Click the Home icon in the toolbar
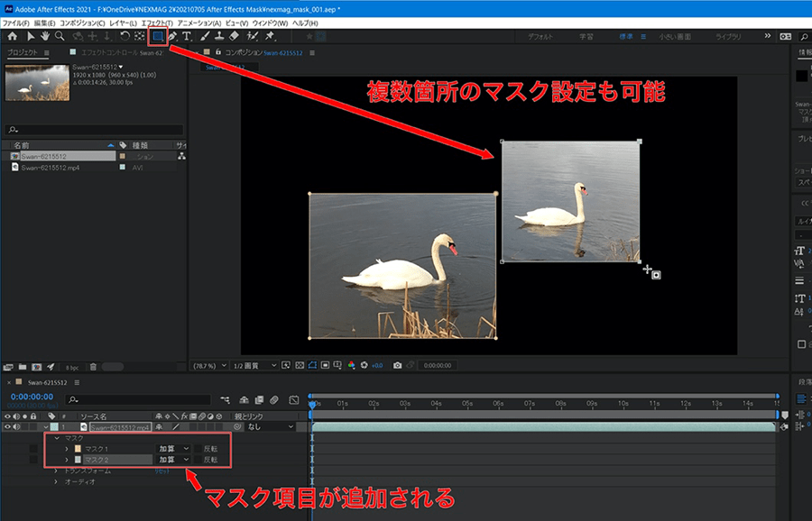This screenshot has width=812, height=521. (x=14, y=36)
